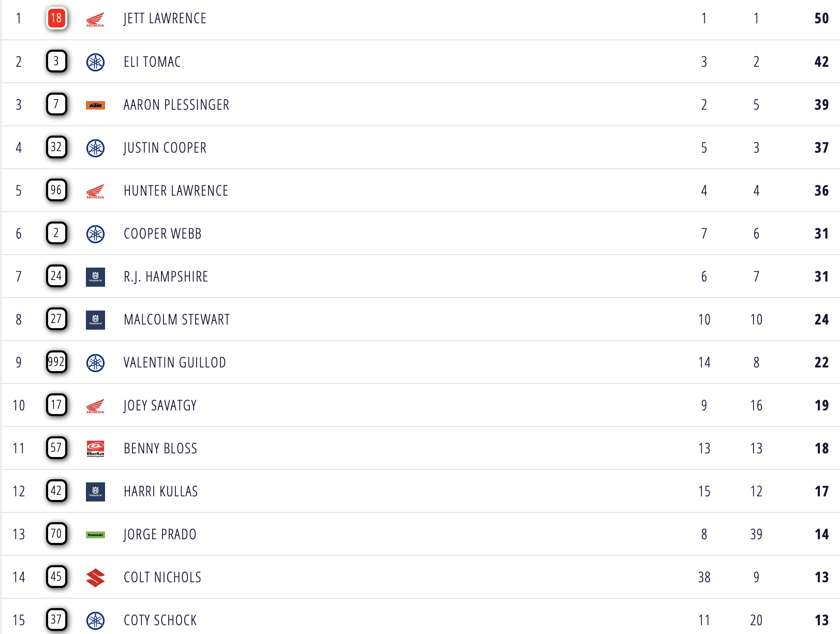This screenshot has height=634, width=840.
Task: Click the number 96 rider badge
Action: coord(56,190)
